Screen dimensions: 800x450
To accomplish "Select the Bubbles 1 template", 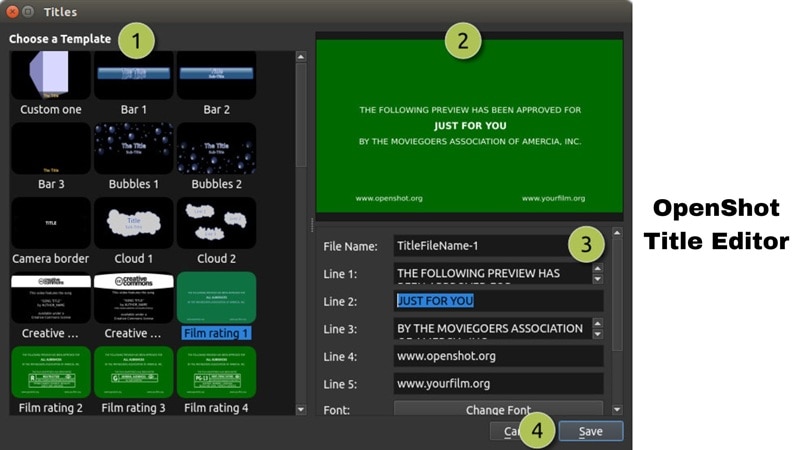I will [134, 148].
